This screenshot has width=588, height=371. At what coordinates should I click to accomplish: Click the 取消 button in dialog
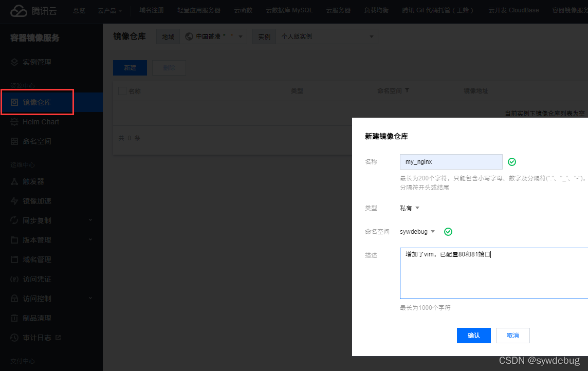[512, 336]
